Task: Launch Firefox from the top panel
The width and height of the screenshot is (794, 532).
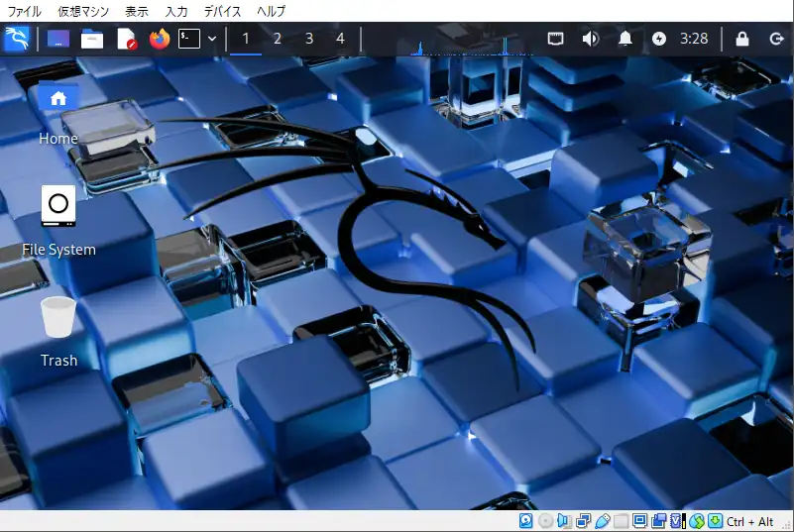Action: point(160,39)
